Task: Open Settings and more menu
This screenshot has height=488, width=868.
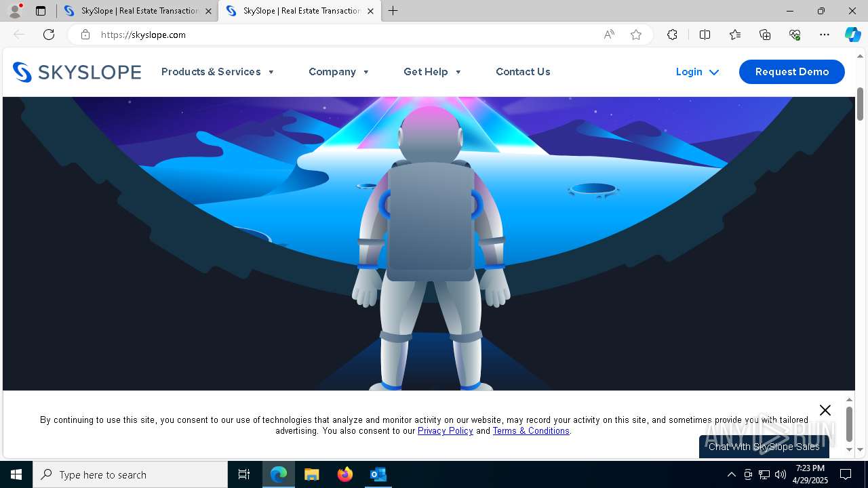Action: click(825, 35)
